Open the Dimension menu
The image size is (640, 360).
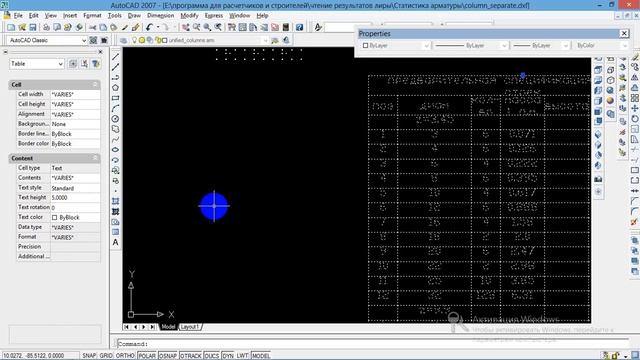click(160, 16)
